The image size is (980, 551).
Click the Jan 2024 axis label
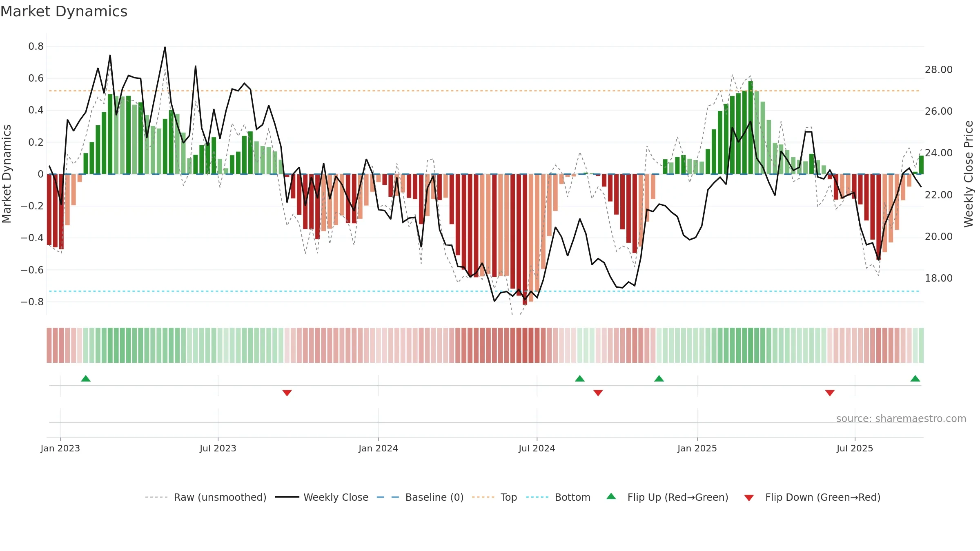click(379, 448)
